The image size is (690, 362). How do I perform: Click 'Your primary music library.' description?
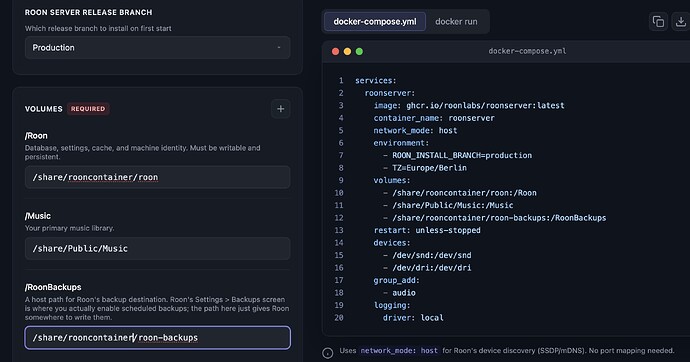[x=69, y=228]
